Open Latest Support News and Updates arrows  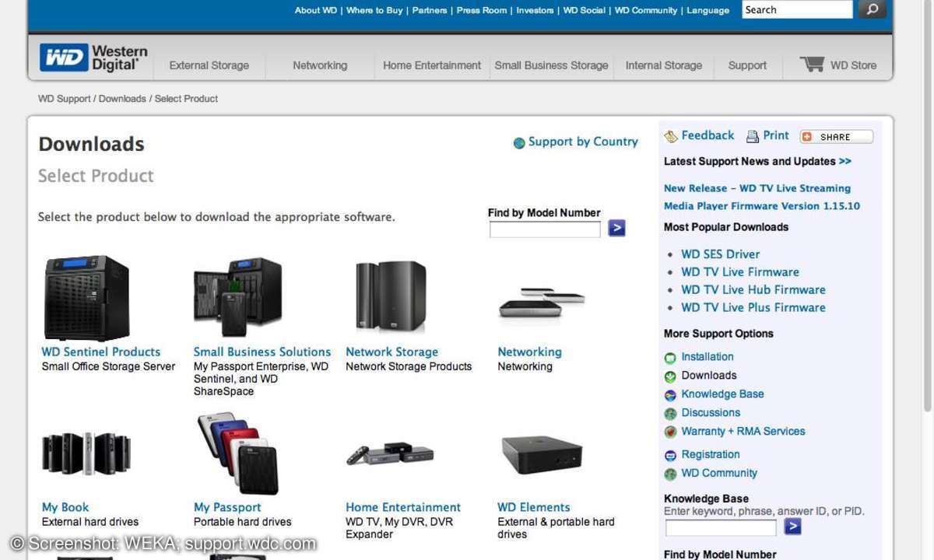tap(845, 162)
